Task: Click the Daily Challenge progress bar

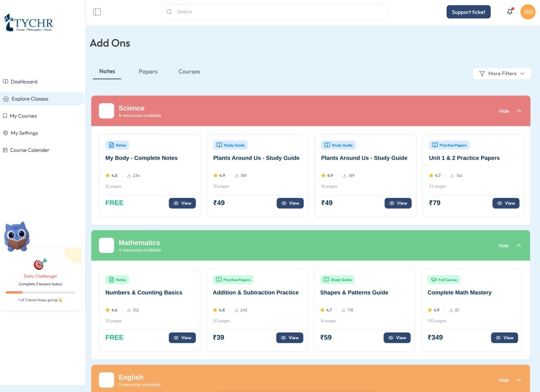Action: click(40, 292)
